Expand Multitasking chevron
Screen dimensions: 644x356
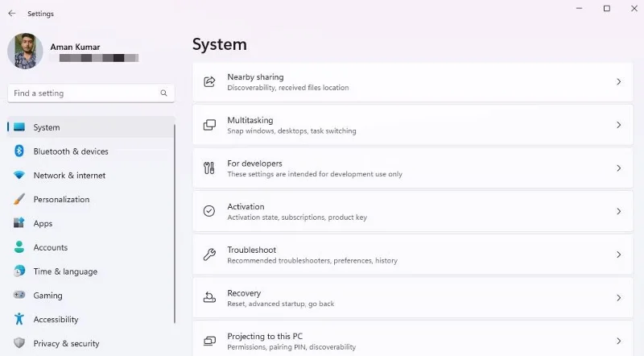tap(618, 125)
